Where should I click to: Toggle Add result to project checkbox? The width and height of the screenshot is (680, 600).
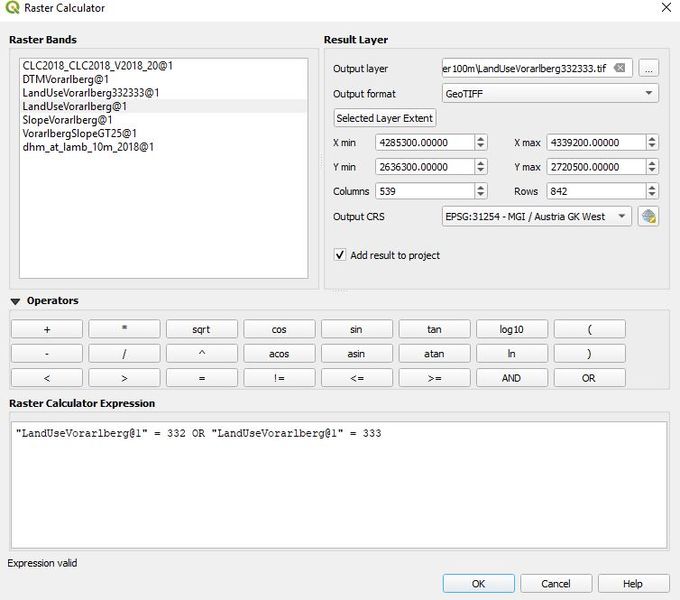341,255
